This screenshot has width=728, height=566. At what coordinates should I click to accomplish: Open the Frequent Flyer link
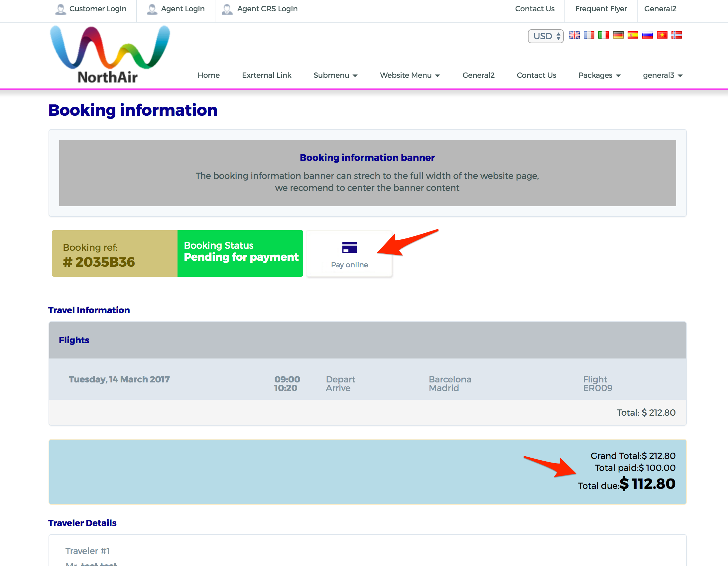601,9
